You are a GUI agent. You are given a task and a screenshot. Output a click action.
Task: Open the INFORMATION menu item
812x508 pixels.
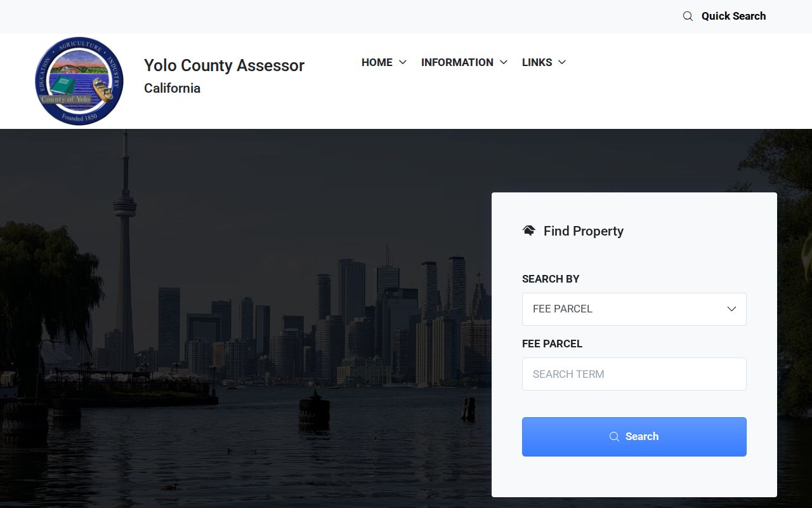point(457,62)
